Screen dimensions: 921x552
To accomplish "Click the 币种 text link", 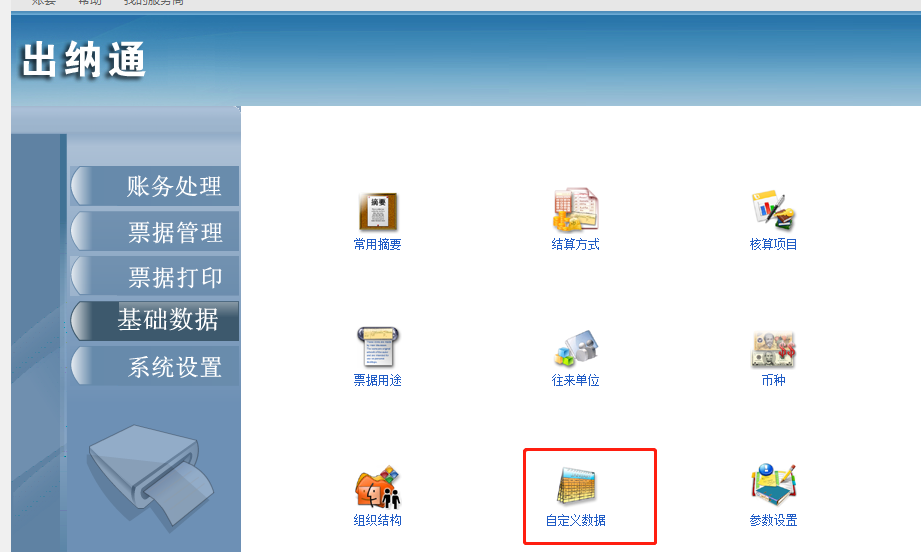I will coord(773,381).
